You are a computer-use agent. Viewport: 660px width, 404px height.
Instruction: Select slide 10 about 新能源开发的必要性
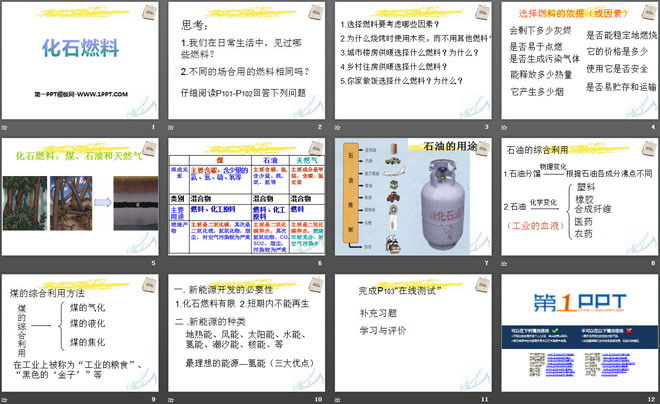click(x=247, y=333)
